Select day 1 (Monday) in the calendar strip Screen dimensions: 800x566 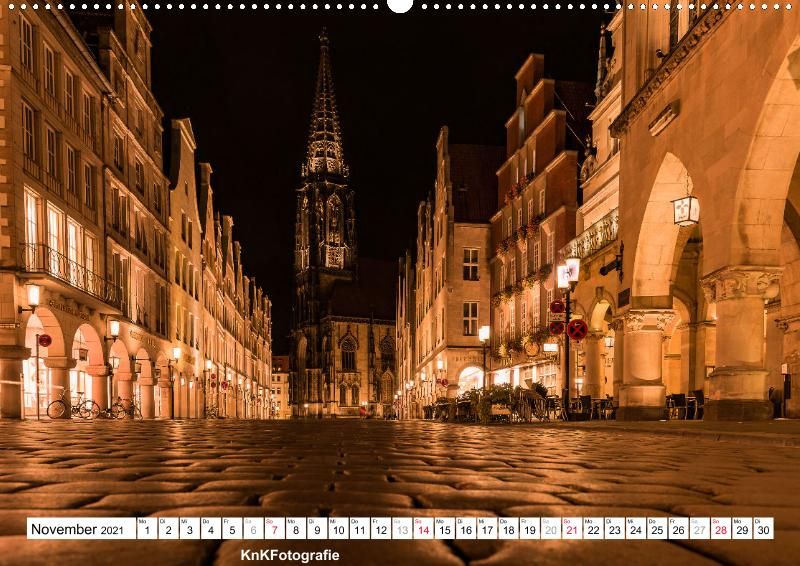tap(147, 528)
